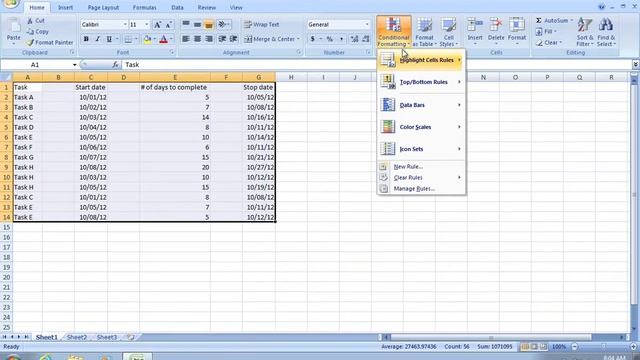Open the font size dropdown
The width and height of the screenshot is (640, 360).
[x=147, y=24]
